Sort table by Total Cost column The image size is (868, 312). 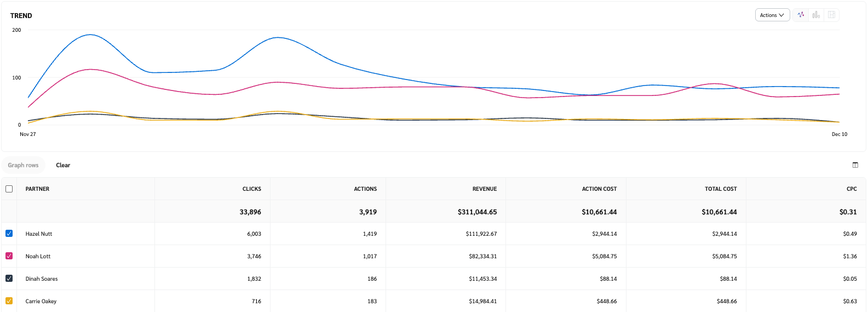click(x=720, y=189)
